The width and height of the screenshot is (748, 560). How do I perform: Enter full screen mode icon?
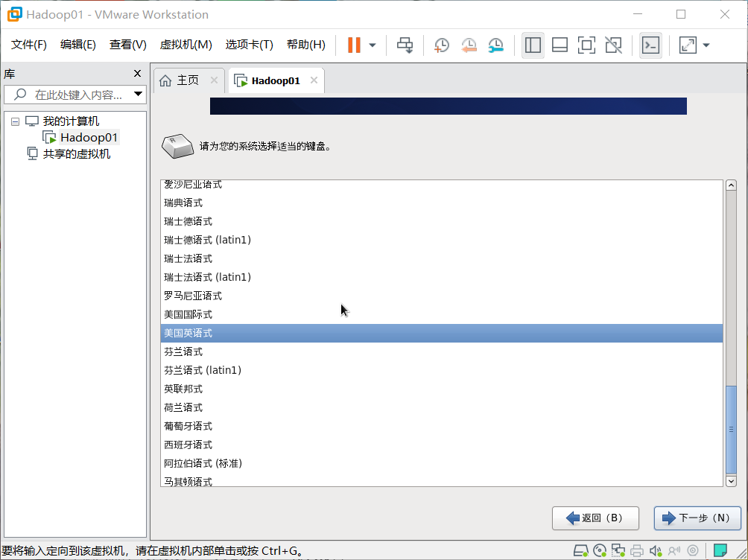point(586,45)
